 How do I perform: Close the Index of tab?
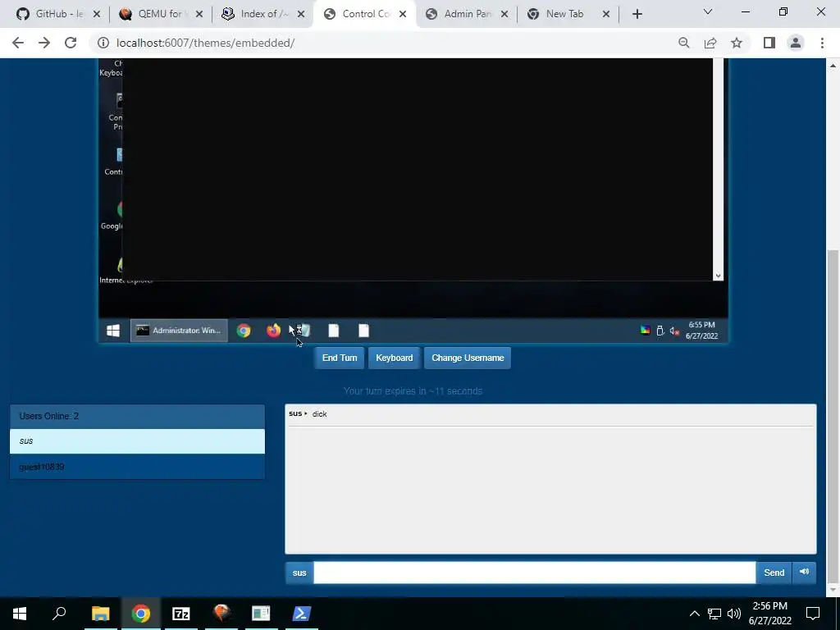(x=301, y=15)
